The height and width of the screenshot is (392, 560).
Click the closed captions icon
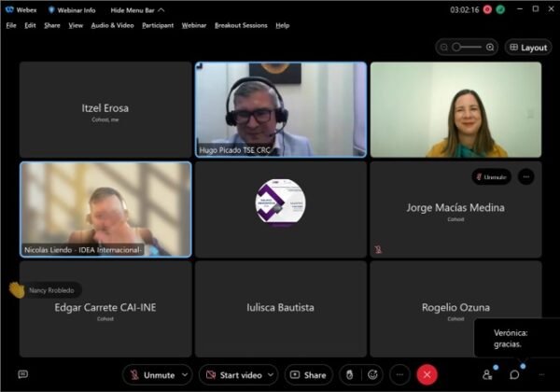[22, 374]
